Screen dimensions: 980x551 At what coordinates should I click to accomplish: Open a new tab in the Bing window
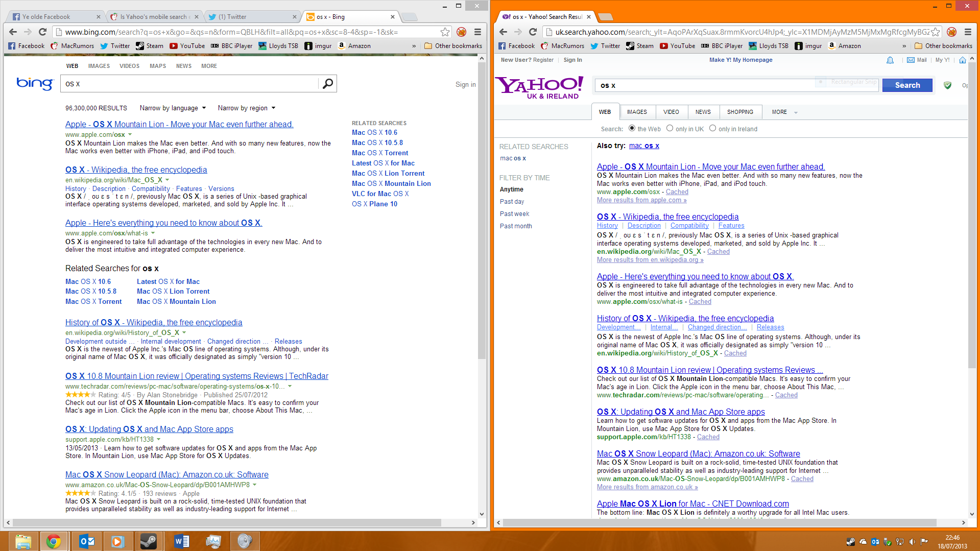(409, 17)
